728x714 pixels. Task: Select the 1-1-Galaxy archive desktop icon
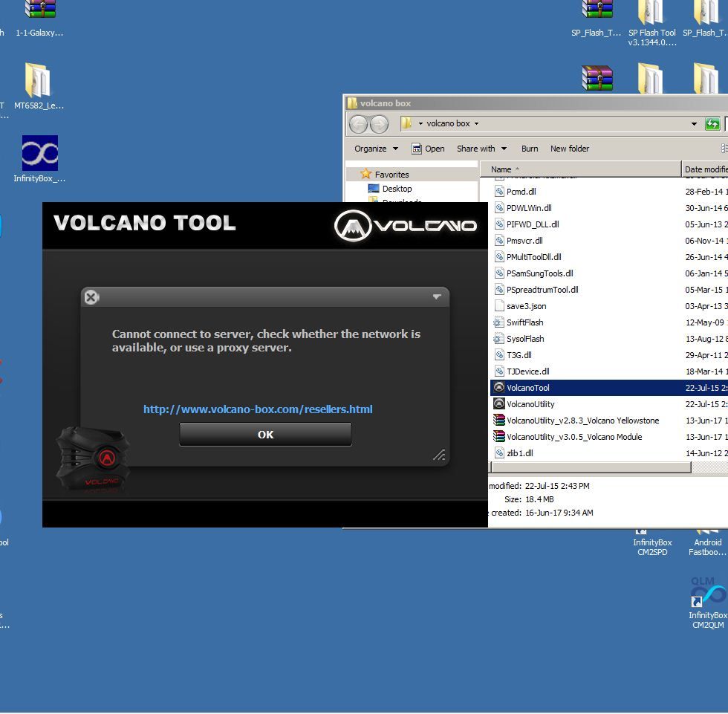[x=40, y=19]
